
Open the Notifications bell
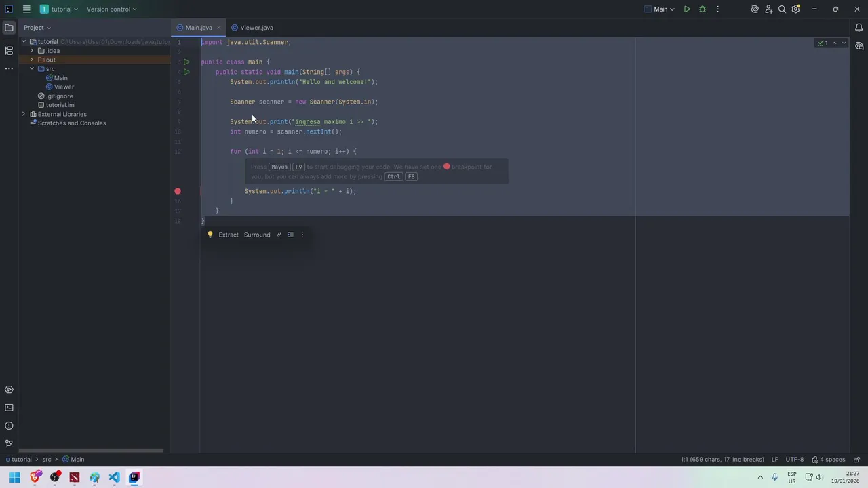pyautogui.click(x=859, y=28)
